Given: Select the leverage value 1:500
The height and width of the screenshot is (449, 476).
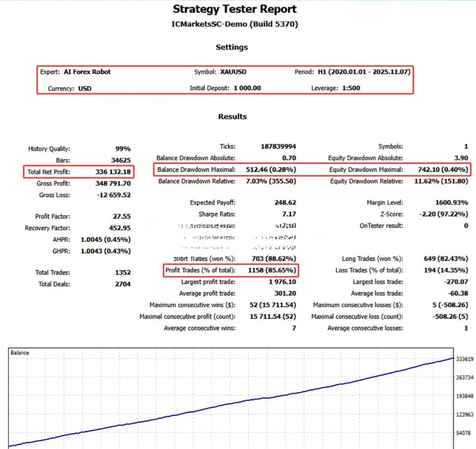Looking at the screenshot, I should 351,88.
